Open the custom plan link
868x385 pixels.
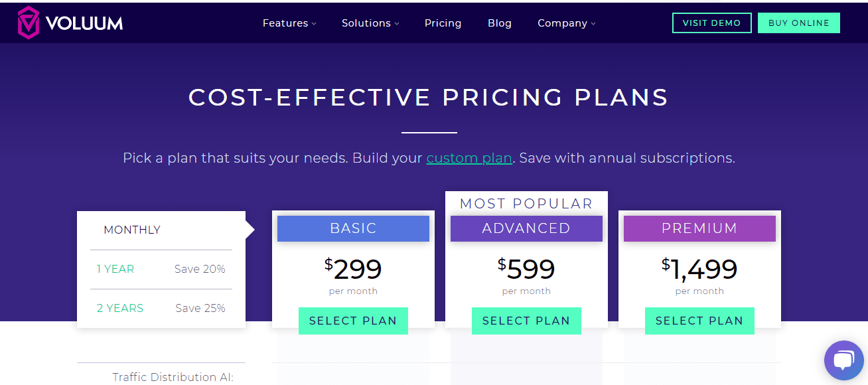pos(469,159)
